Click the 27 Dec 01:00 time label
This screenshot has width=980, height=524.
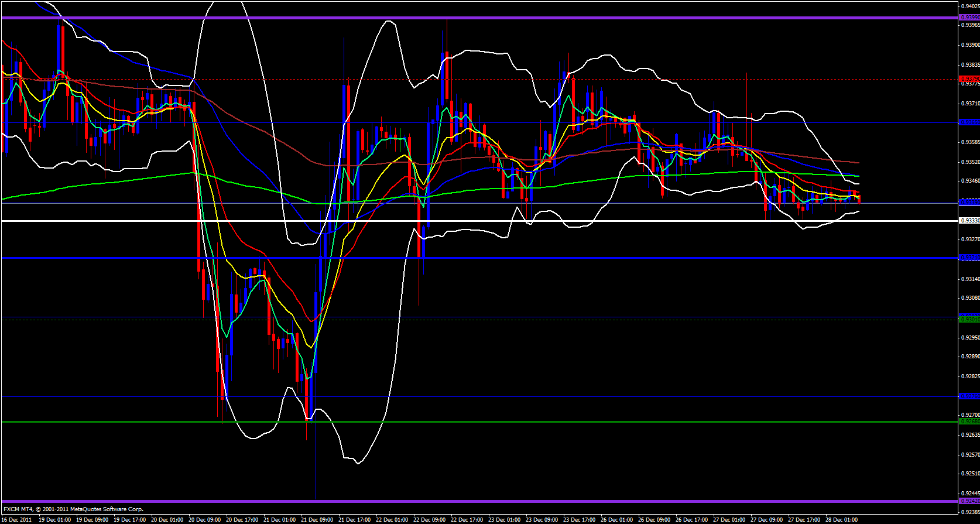[x=729, y=519]
